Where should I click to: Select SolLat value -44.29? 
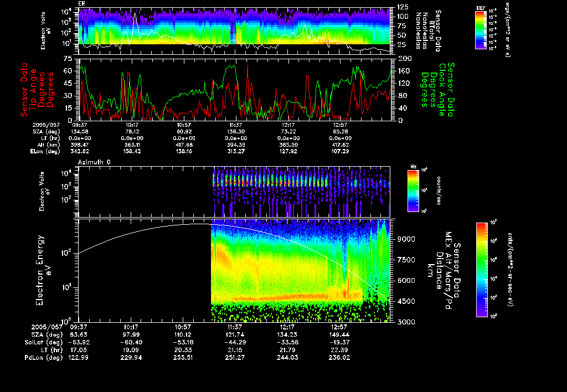[x=235, y=343]
